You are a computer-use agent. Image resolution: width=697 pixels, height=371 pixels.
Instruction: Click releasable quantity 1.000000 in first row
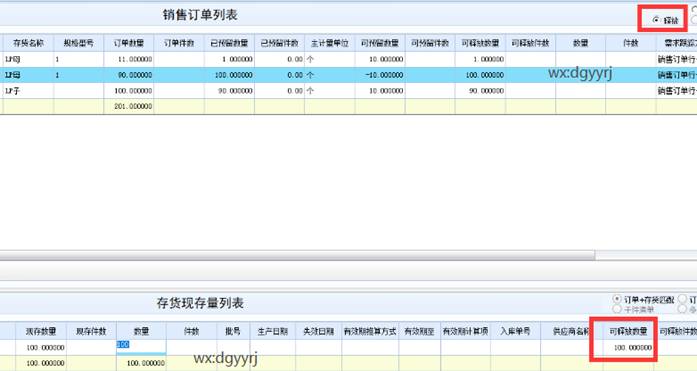click(480, 59)
